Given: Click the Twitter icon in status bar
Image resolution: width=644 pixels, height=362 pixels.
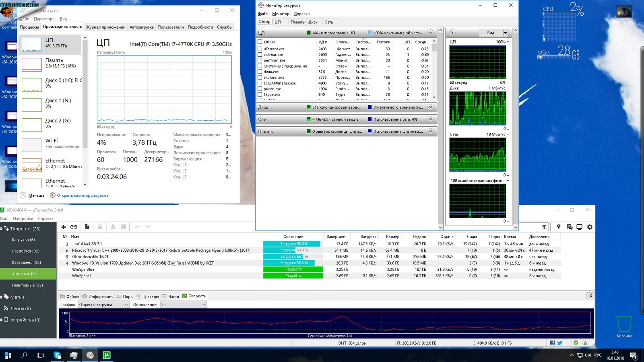Looking at the screenshot, I should point(559,343).
